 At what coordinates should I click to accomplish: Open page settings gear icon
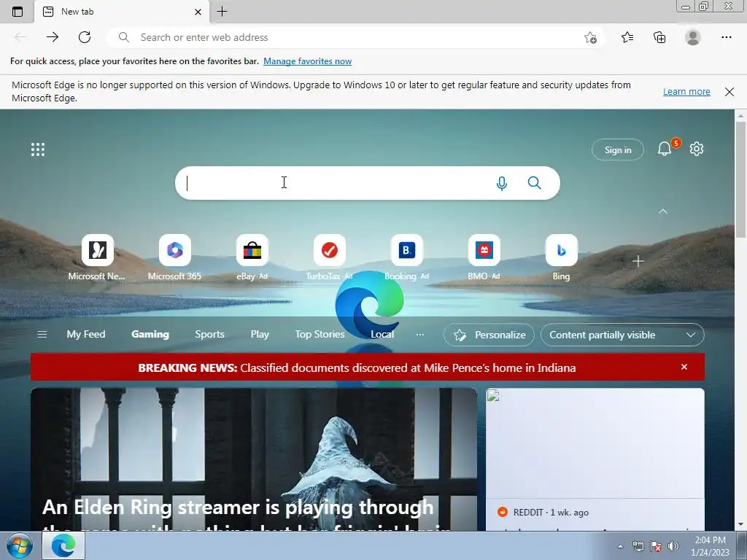pyautogui.click(x=697, y=149)
